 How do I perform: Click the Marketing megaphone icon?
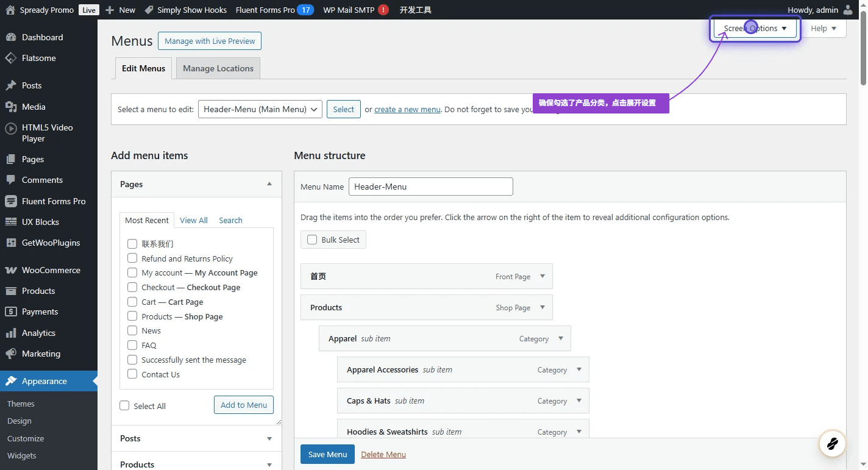click(x=10, y=354)
